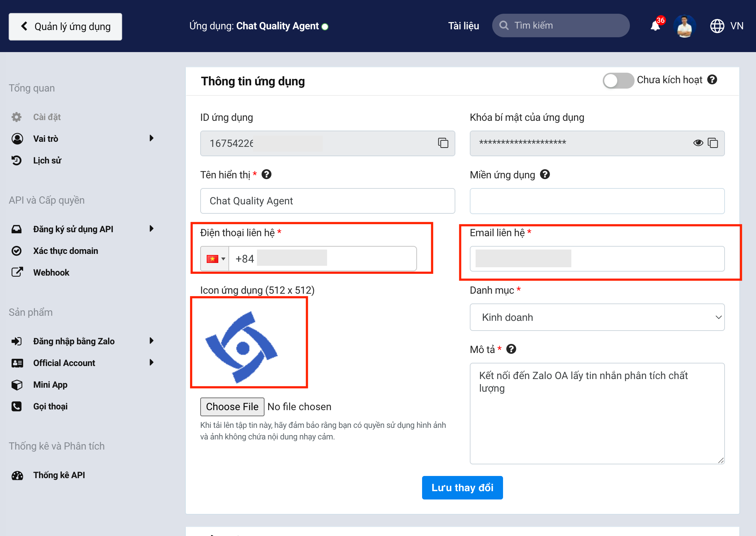Reveal the hidden secret key
Viewport: 756px width, 536px height.
(699, 143)
